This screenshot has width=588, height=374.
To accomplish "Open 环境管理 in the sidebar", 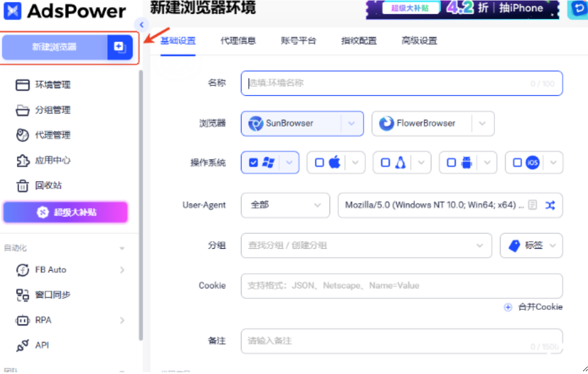I will (x=52, y=85).
